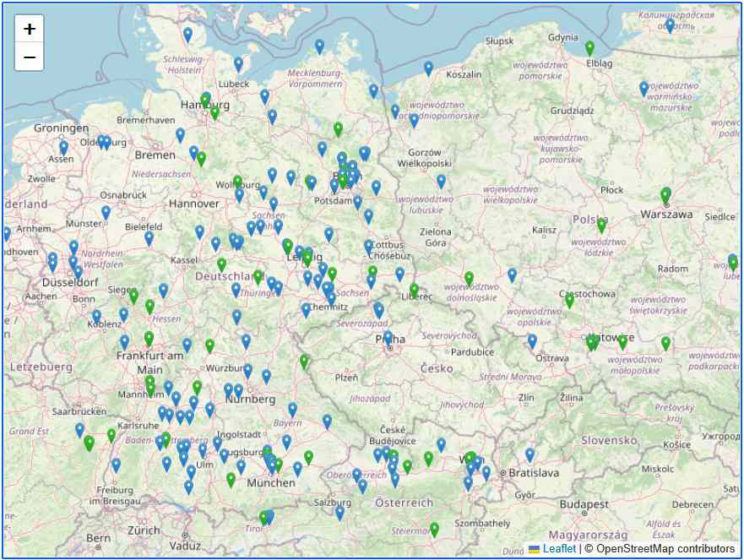
Task: Select the green marker near Elbląg
Action: [x=589, y=48]
